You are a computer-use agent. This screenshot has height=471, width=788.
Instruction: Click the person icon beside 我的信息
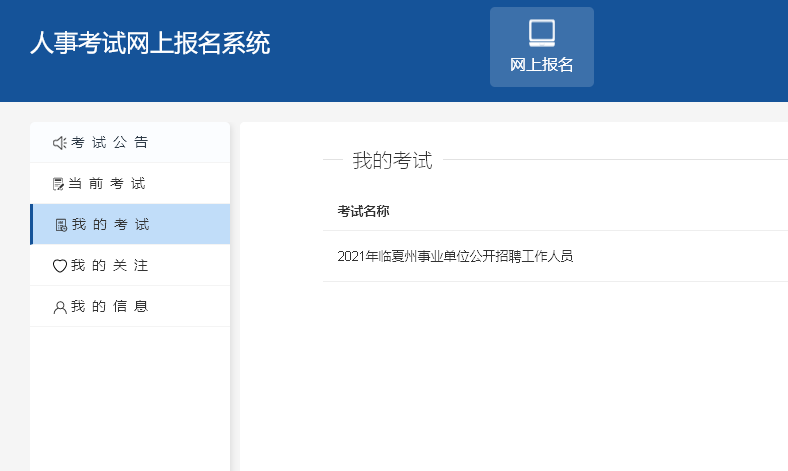coord(59,307)
